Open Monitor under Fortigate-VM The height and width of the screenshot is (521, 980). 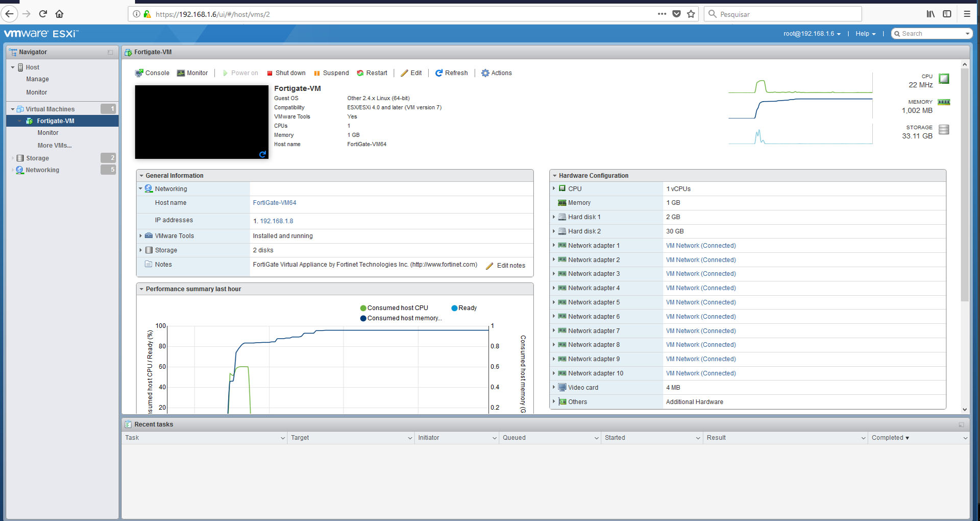tap(48, 133)
